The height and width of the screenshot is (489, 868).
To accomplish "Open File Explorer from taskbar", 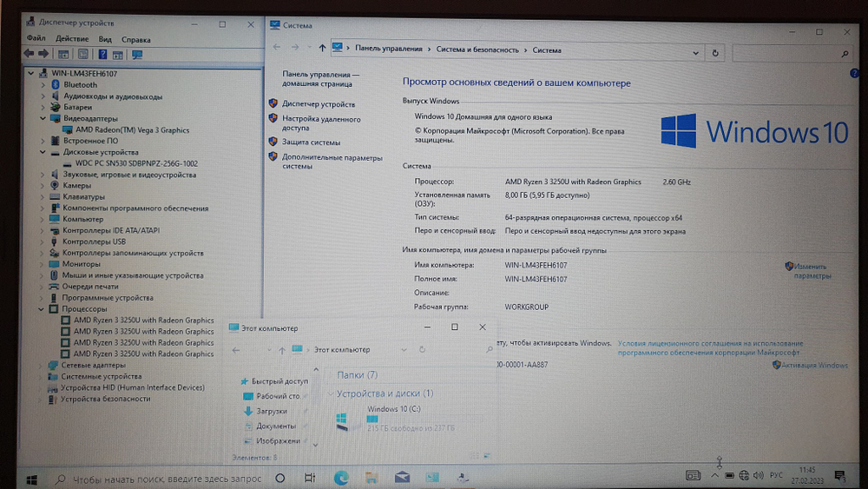I will (371, 478).
